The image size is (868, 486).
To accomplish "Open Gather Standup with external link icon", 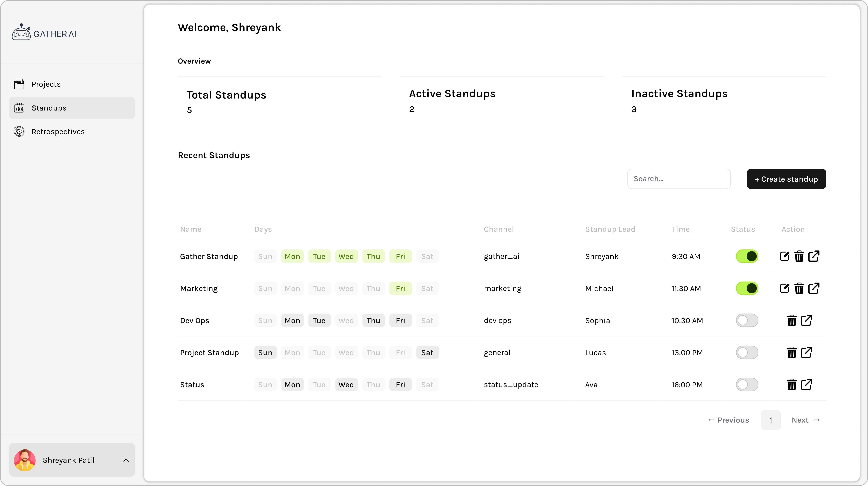I will click(814, 256).
